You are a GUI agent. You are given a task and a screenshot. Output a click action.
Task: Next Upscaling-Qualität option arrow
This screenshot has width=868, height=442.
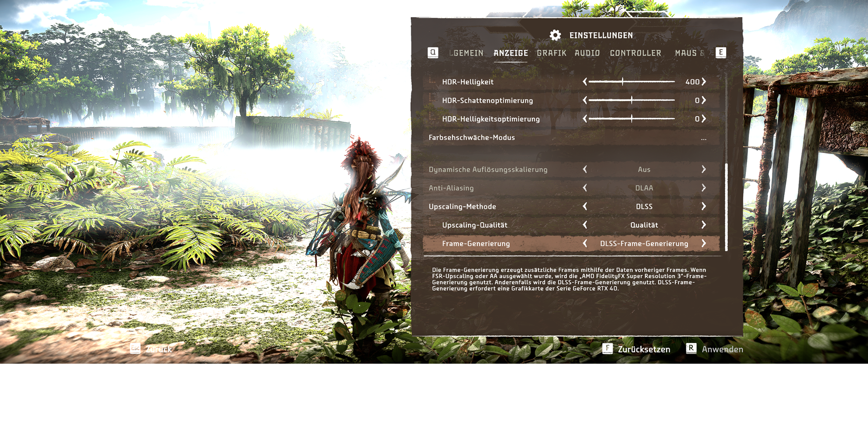tap(704, 225)
